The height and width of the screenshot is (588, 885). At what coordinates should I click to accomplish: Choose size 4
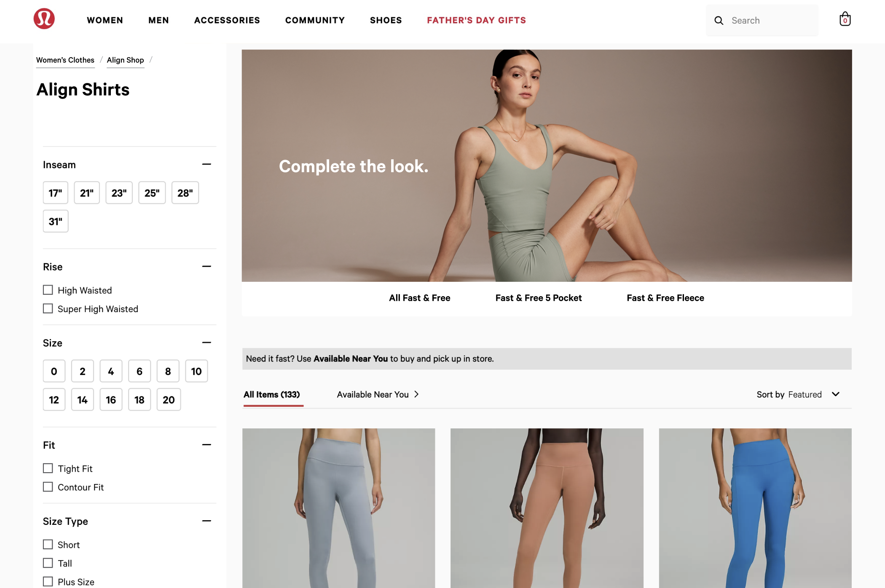(x=111, y=371)
